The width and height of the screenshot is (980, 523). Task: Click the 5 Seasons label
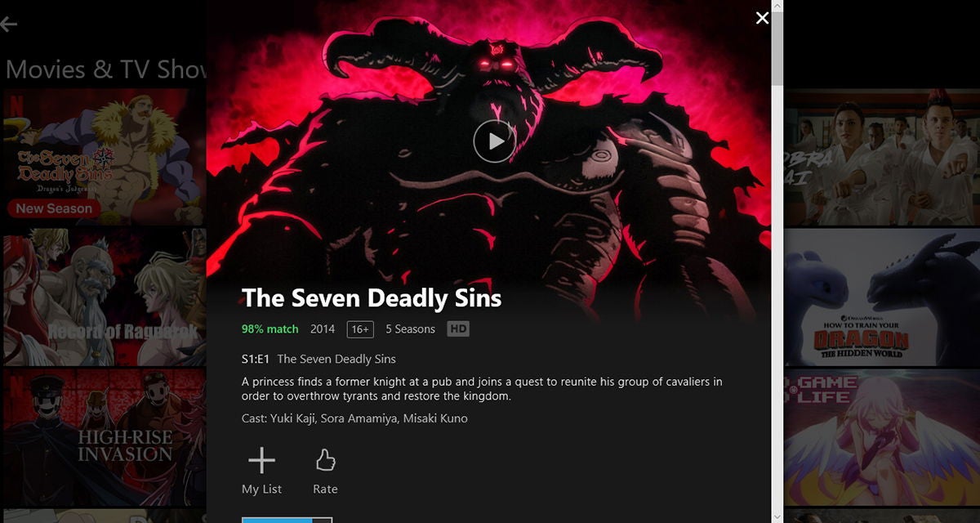(x=411, y=329)
